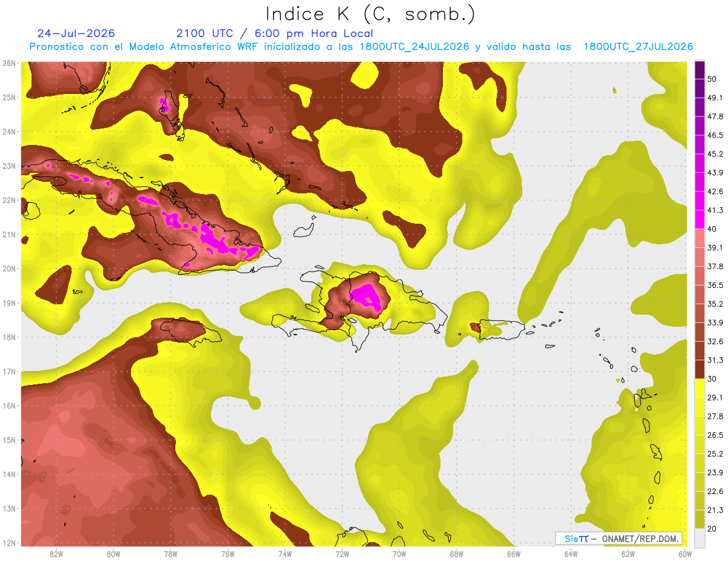
Task: Click the colorbar value "42.6"
Action: (715, 192)
